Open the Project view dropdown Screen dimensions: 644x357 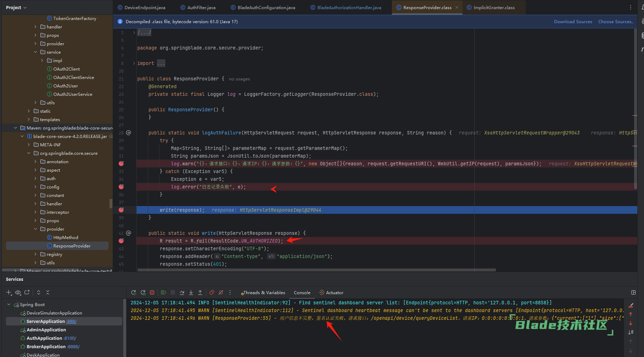click(x=16, y=7)
